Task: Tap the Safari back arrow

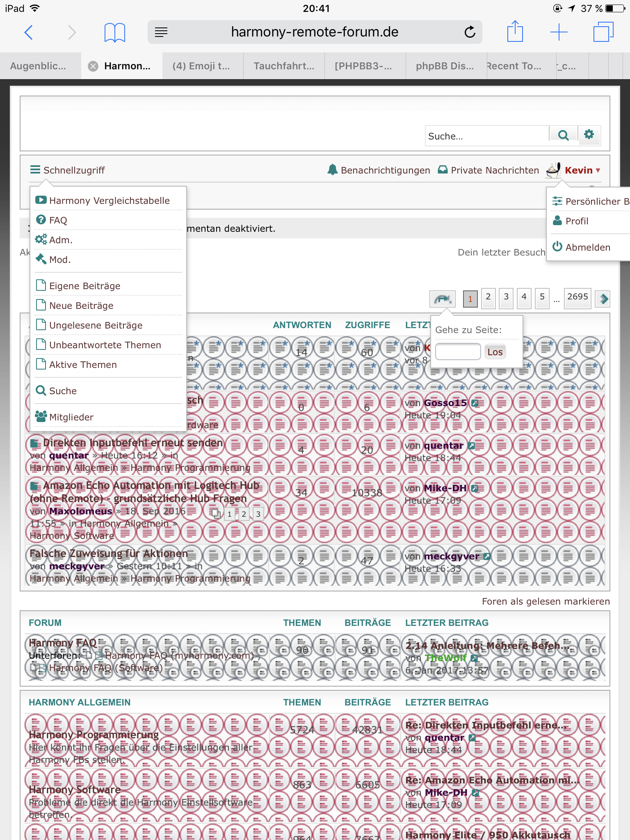Action: coord(29,32)
